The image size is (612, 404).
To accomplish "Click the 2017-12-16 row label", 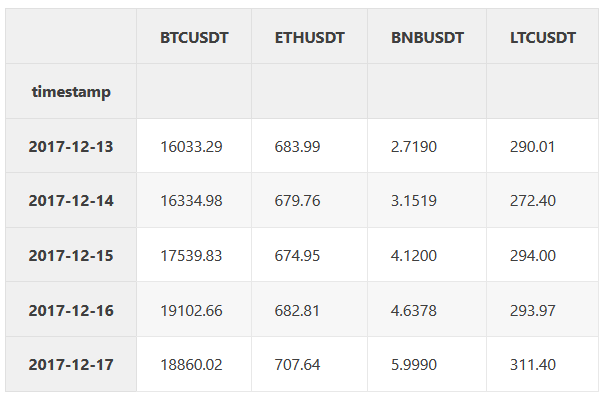I will coord(71,310).
